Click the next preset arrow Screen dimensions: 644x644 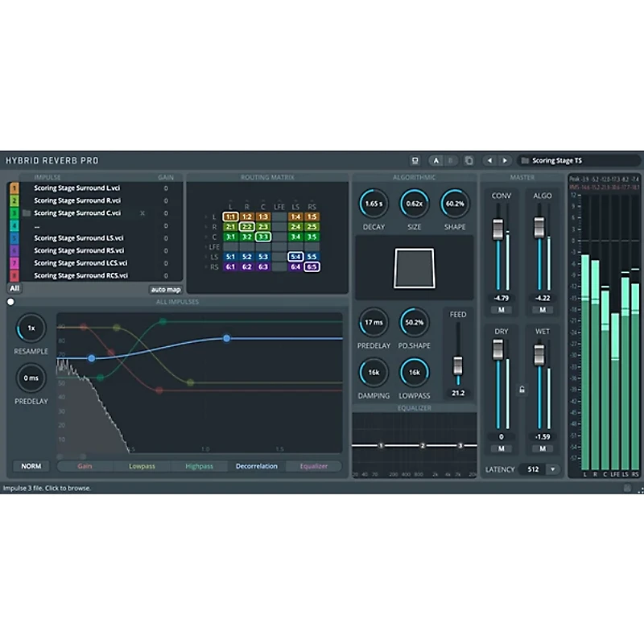(506, 160)
